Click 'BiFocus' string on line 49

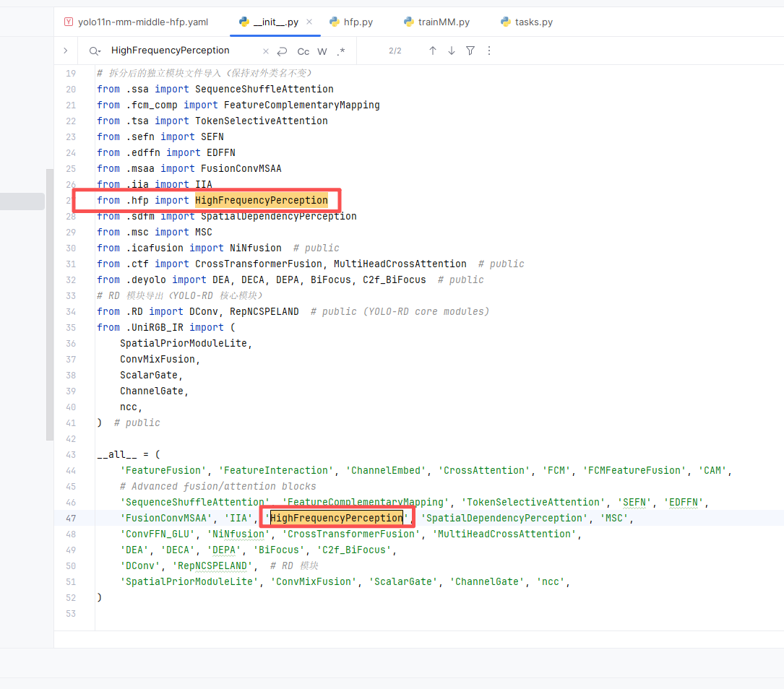pos(278,550)
